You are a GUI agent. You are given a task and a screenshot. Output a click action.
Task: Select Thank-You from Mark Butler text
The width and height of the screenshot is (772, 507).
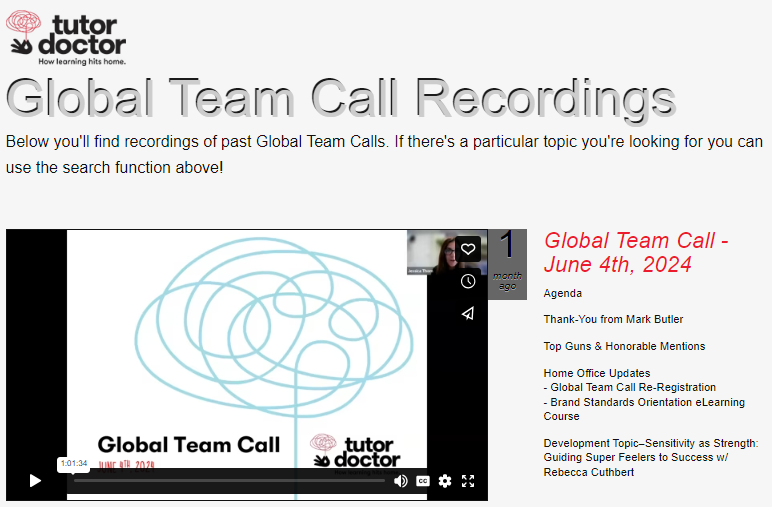tap(613, 319)
